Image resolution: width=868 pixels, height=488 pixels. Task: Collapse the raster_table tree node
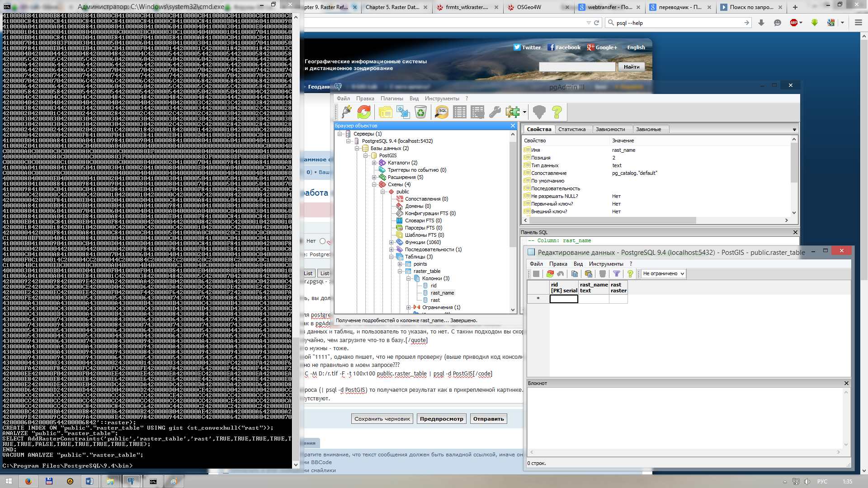[400, 271]
